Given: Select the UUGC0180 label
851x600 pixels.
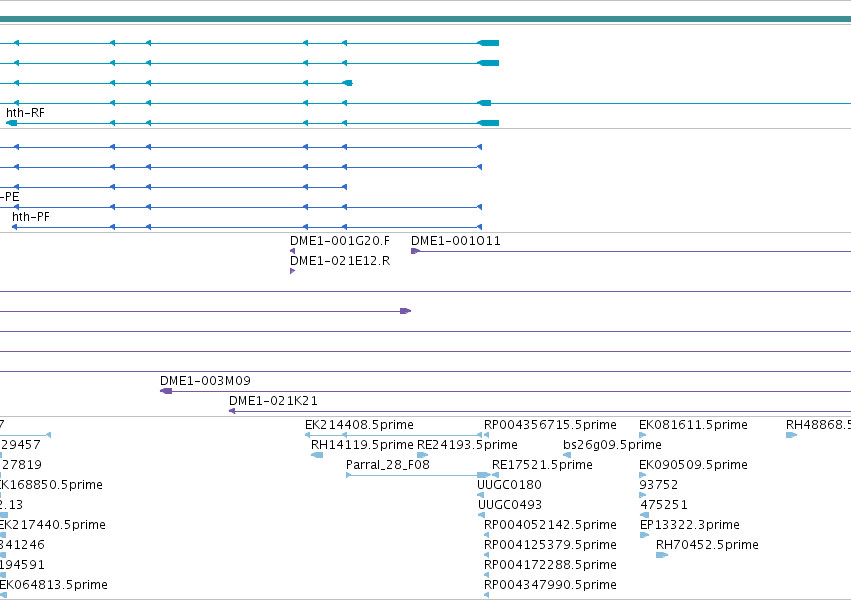Looking at the screenshot, I should coord(510,485).
